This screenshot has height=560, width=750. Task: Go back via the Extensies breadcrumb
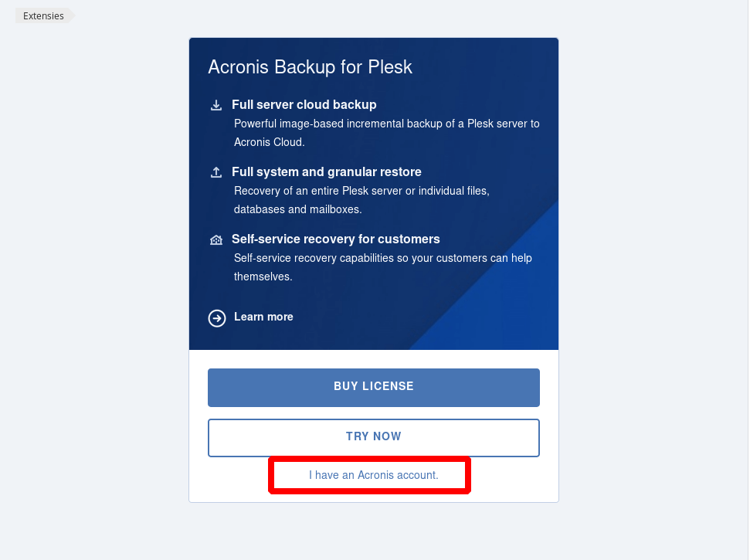(x=43, y=15)
